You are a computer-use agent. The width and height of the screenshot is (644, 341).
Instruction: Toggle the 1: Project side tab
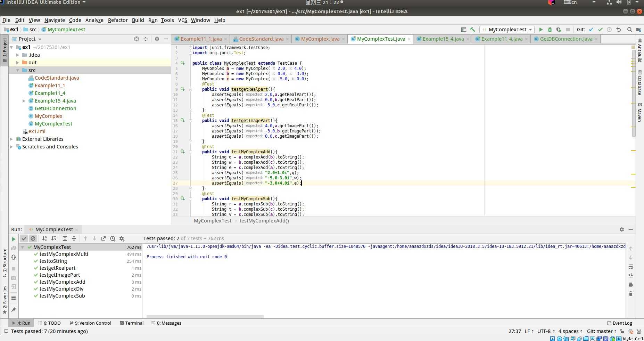5,50
